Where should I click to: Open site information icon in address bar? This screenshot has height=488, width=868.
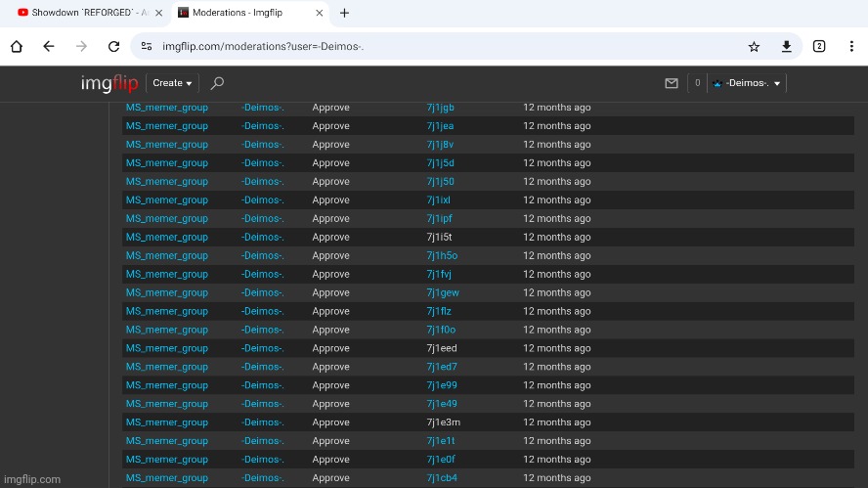pyautogui.click(x=147, y=47)
